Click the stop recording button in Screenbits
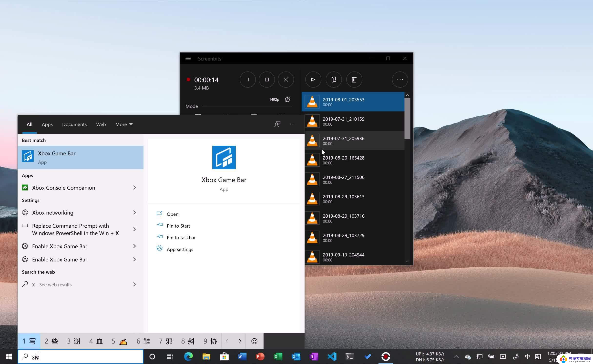The image size is (593, 364). pyautogui.click(x=266, y=80)
